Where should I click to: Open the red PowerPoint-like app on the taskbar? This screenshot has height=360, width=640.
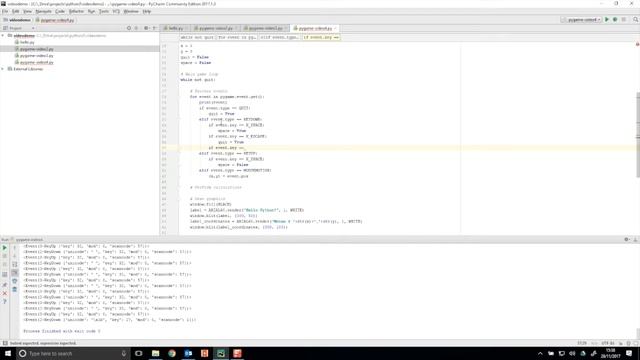pyautogui.click(x=237, y=353)
